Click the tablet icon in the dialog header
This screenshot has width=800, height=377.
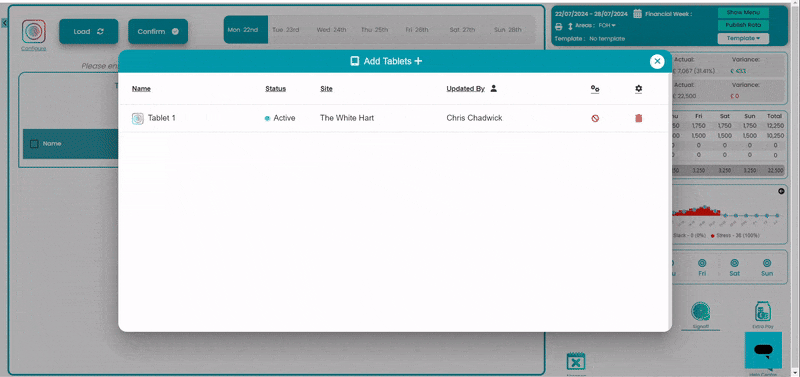(x=355, y=61)
